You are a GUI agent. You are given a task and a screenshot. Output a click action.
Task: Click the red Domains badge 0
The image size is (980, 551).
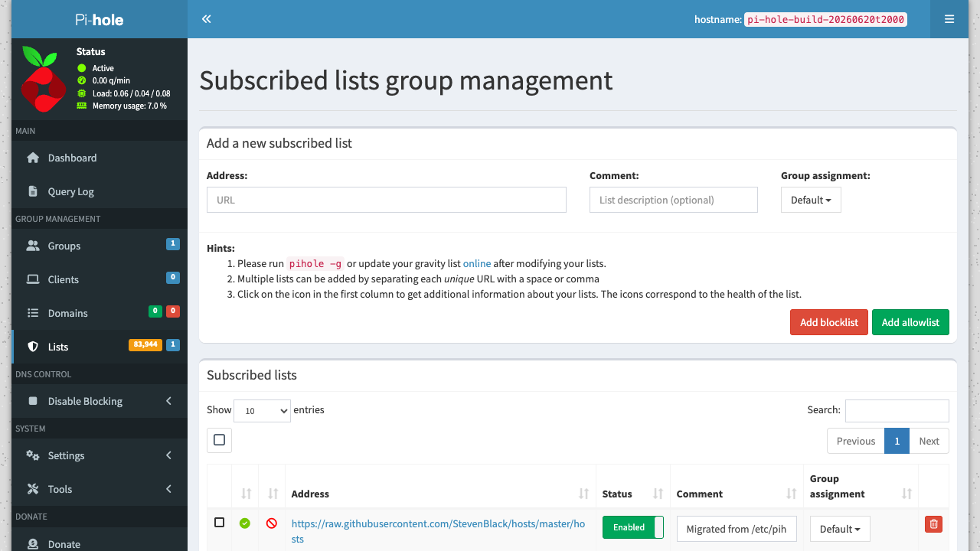click(173, 311)
